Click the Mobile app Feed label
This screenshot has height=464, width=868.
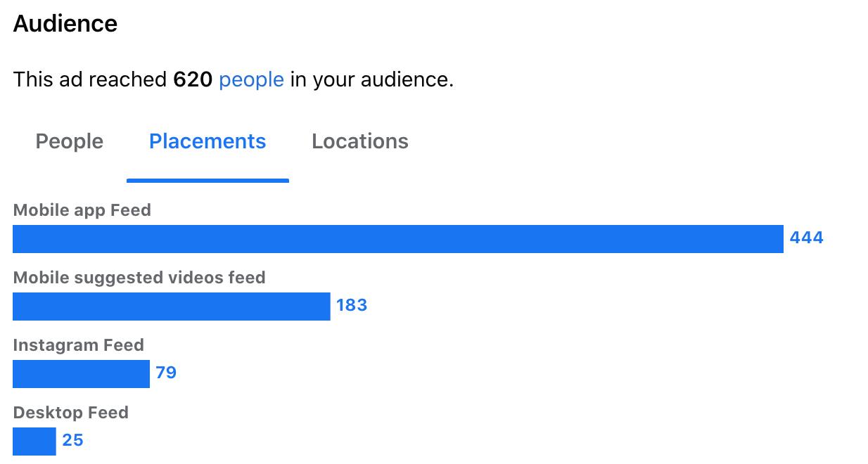[82, 210]
